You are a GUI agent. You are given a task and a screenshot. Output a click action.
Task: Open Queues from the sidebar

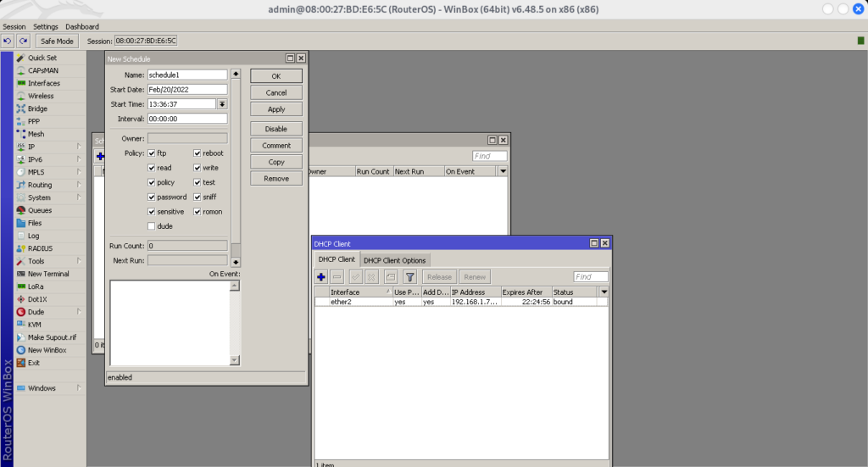pos(39,210)
